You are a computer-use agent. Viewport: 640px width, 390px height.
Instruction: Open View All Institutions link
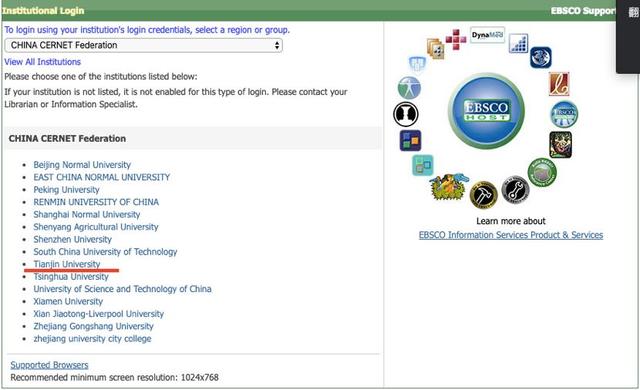42,62
